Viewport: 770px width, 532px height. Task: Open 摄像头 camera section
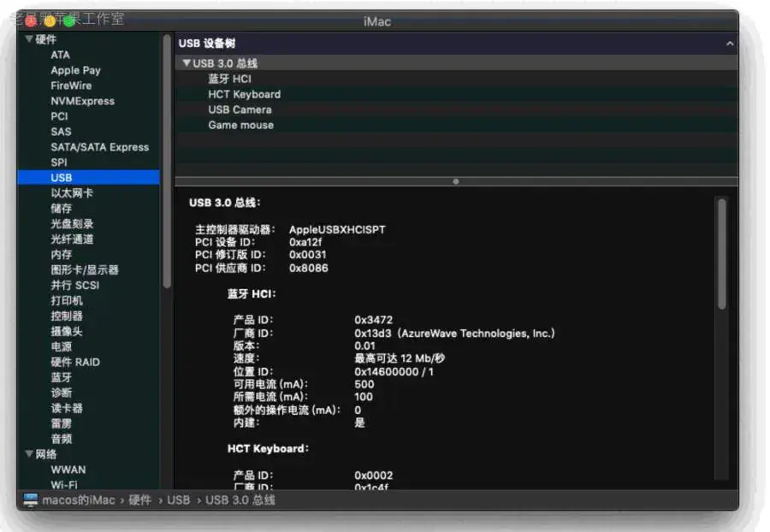click(x=67, y=331)
